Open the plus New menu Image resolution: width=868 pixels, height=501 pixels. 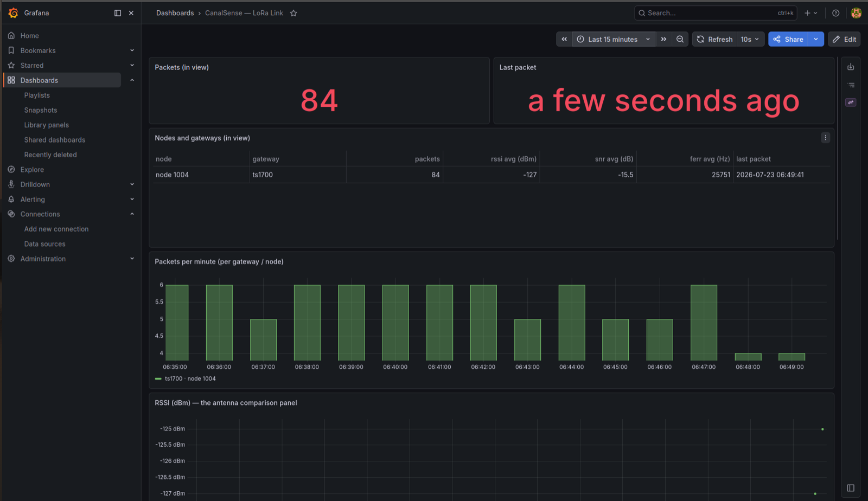(x=810, y=13)
